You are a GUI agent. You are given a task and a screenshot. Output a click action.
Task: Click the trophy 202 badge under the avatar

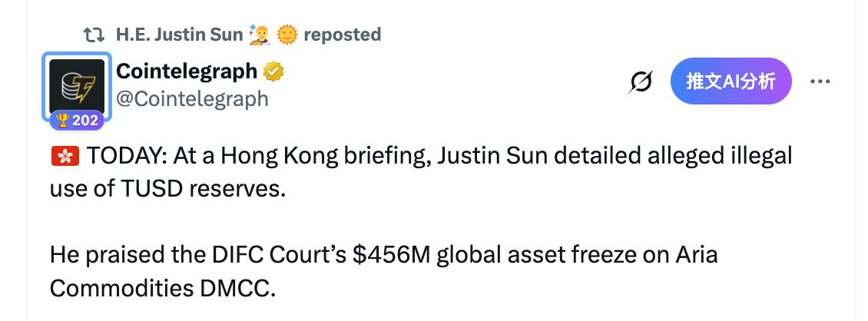[78, 119]
